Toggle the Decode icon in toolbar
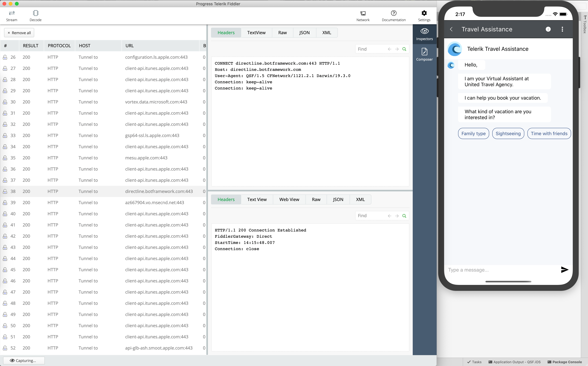This screenshot has height=366, width=588. [x=36, y=13]
